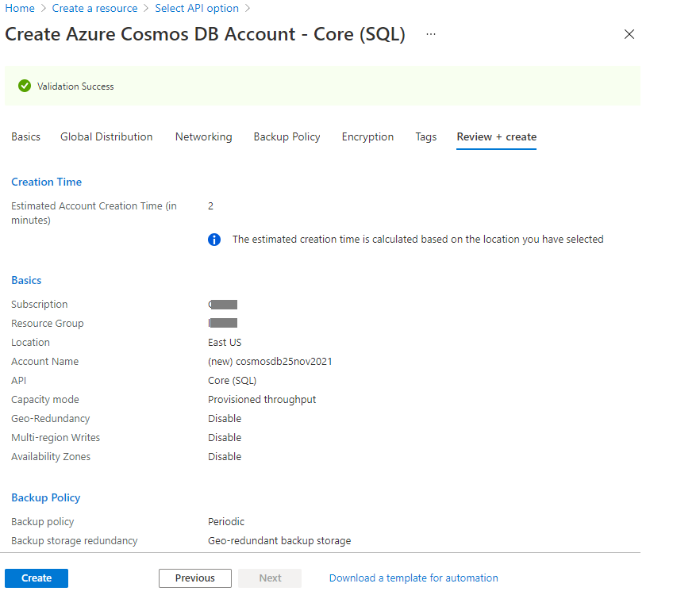Click Download a template for automation link
700x595 pixels.
click(413, 578)
